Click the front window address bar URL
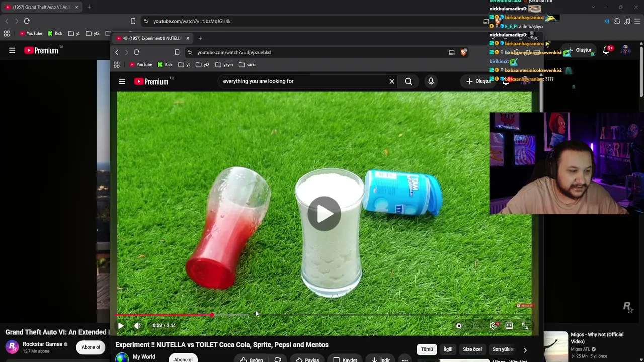 (234, 52)
